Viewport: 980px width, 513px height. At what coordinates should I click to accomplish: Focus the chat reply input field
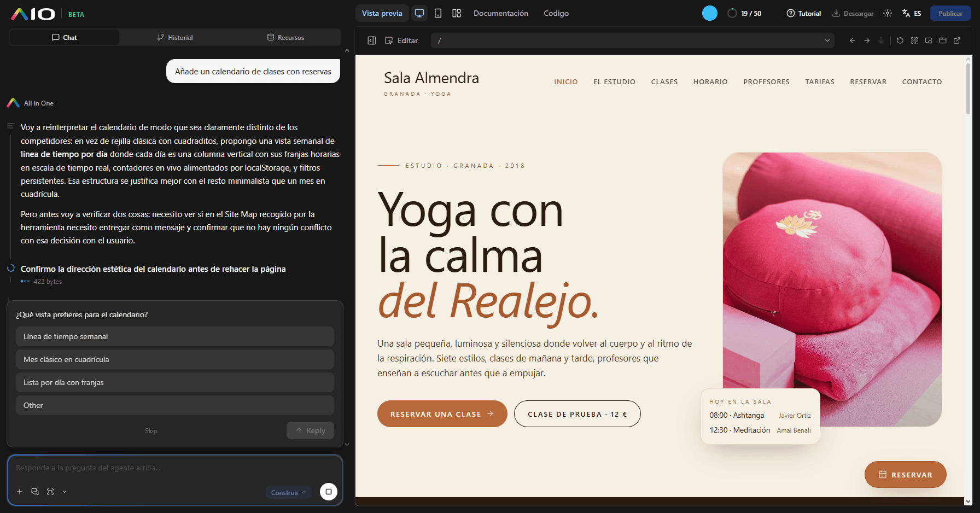(x=175, y=468)
